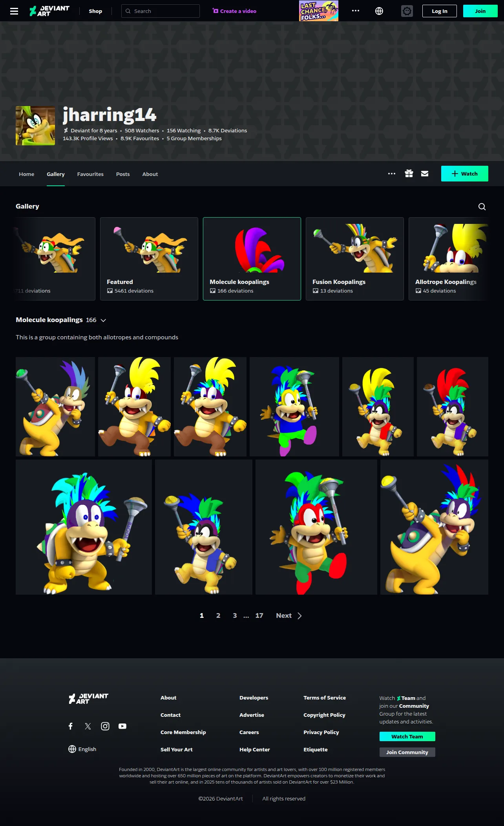Viewport: 504px width, 826px height.
Task: Open footer Help Center link
Action: coord(255,749)
